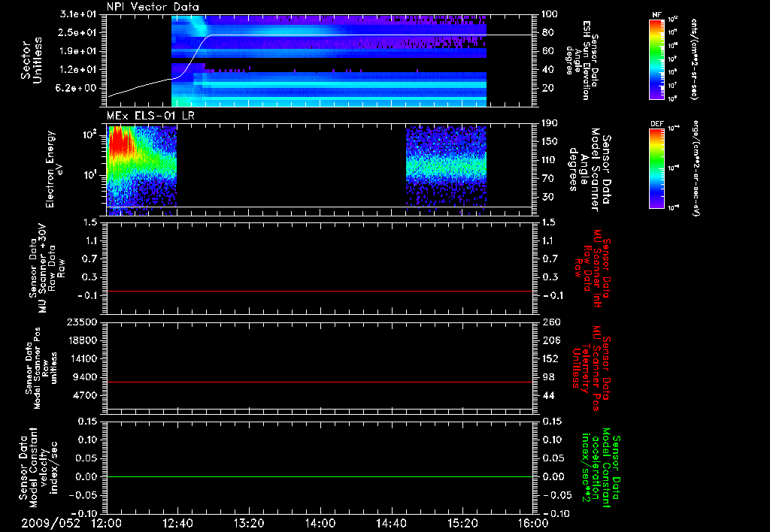This screenshot has height=532, width=770.
Task: Click the 14:00 time tick label
Action: point(320,523)
